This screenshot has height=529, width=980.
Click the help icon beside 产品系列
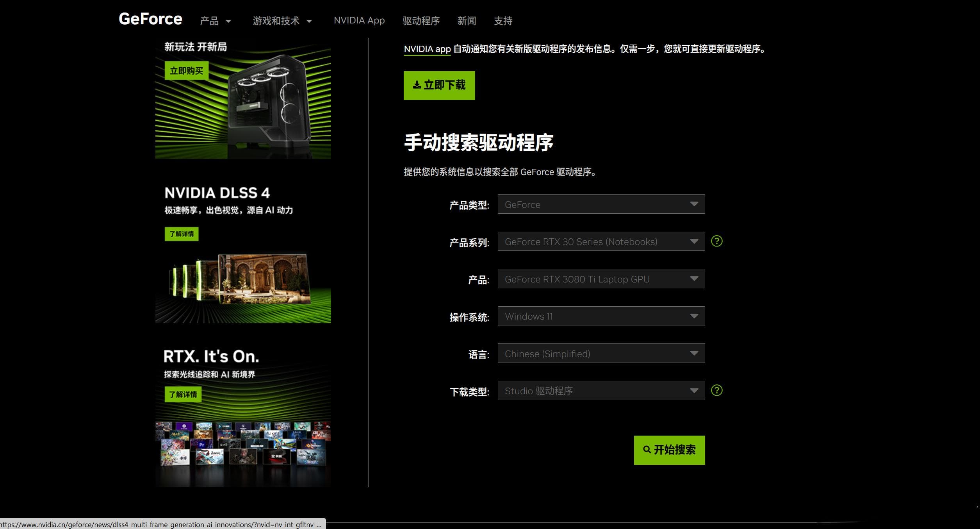coord(717,241)
